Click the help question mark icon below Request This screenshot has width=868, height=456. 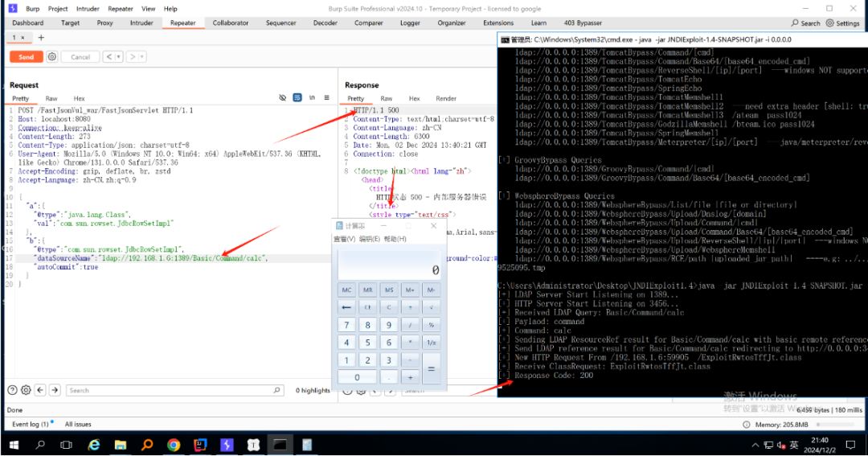coord(12,390)
